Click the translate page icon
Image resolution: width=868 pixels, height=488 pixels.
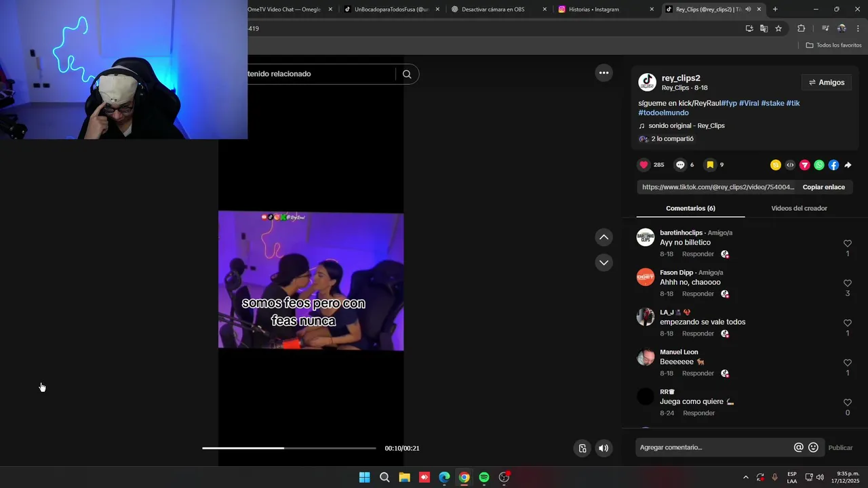click(x=764, y=28)
